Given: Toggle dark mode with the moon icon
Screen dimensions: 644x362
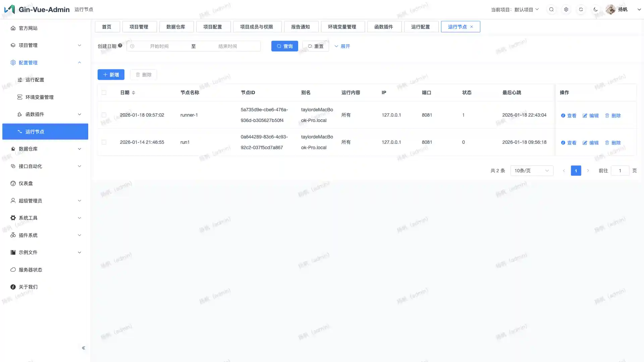Looking at the screenshot, I should pyautogui.click(x=596, y=9).
